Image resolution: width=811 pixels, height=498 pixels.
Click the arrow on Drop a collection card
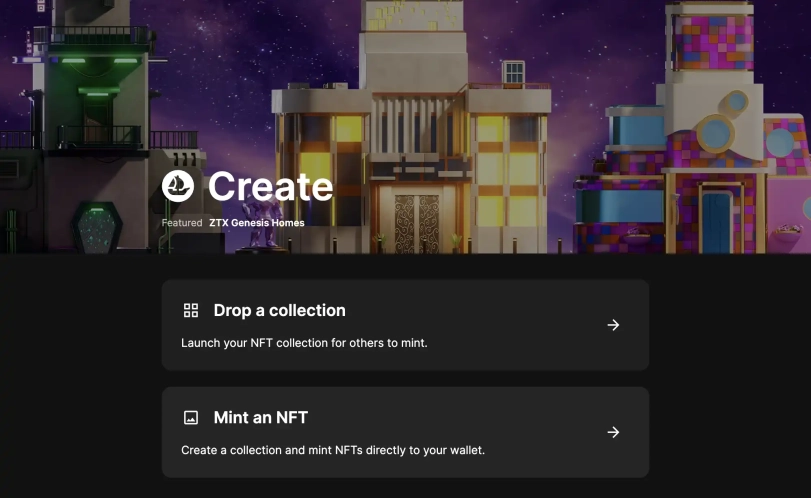click(613, 325)
